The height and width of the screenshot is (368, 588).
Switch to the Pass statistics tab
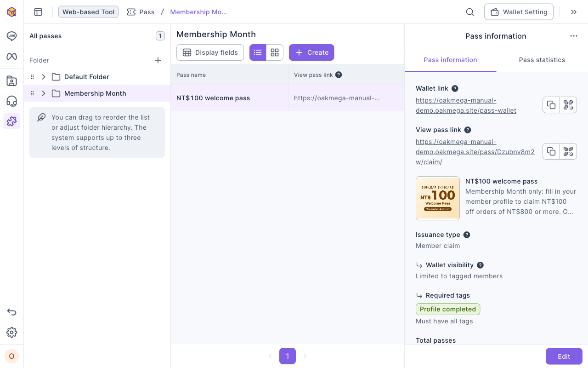542,60
